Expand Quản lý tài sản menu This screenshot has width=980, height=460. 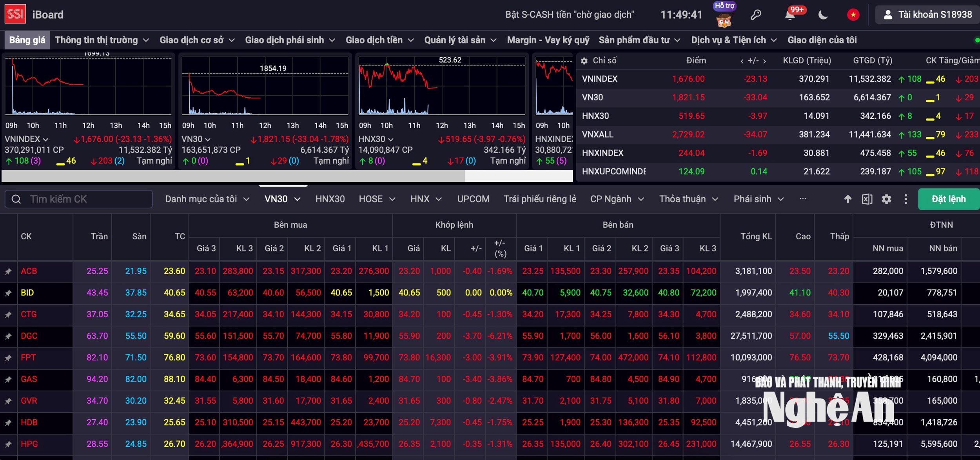(460, 40)
